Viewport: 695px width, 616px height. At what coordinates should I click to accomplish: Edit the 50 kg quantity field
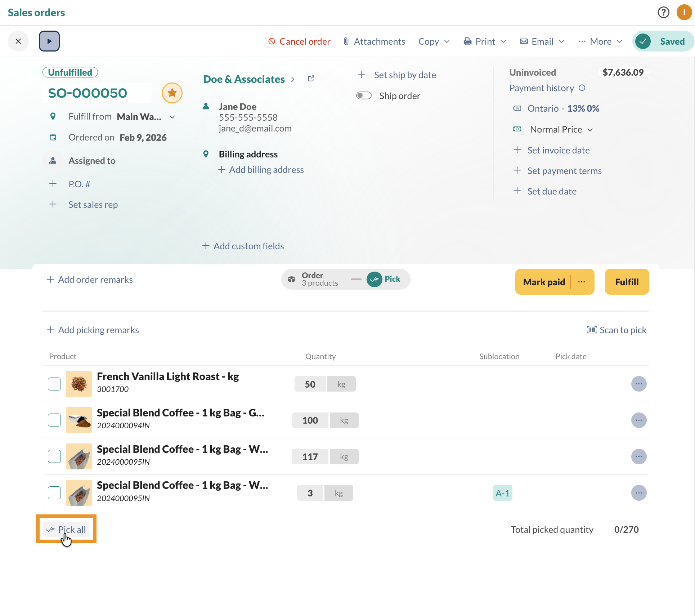pyautogui.click(x=310, y=384)
